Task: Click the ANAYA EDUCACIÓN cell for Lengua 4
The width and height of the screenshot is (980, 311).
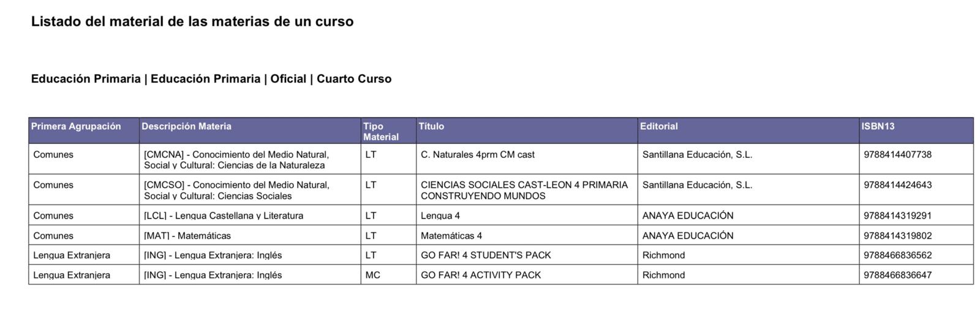Action: 748,215
